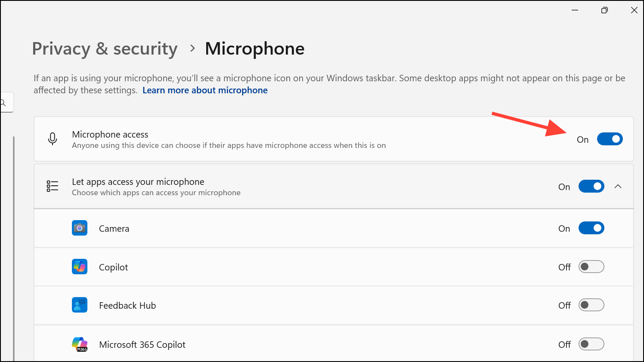The width and height of the screenshot is (644, 362).
Task: Click the microphone icon beside Microphone access
Action: pos(53,139)
